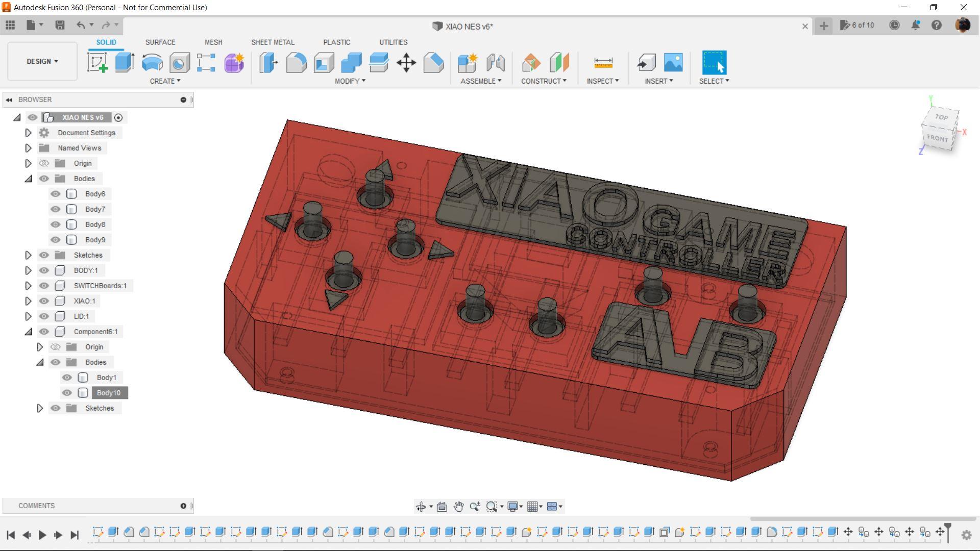Click the Joint tool under Assemble
Screen dimensions: 980x551
tap(495, 63)
